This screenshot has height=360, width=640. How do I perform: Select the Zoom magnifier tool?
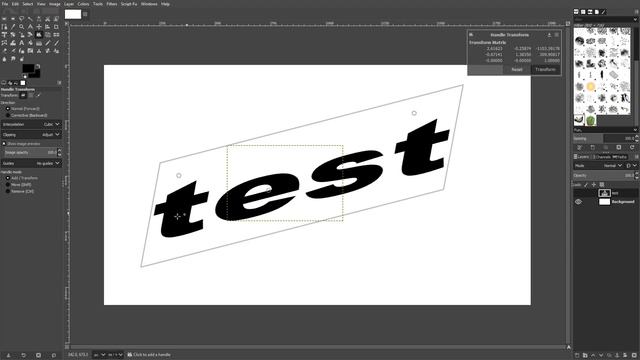click(22, 27)
